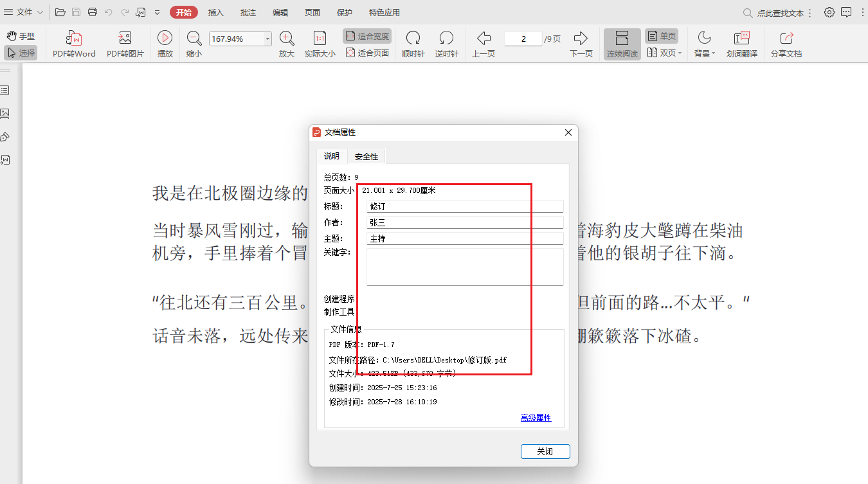The height and width of the screenshot is (484, 868).
Task: Switch to 单页 single page mode
Action: click(x=661, y=35)
